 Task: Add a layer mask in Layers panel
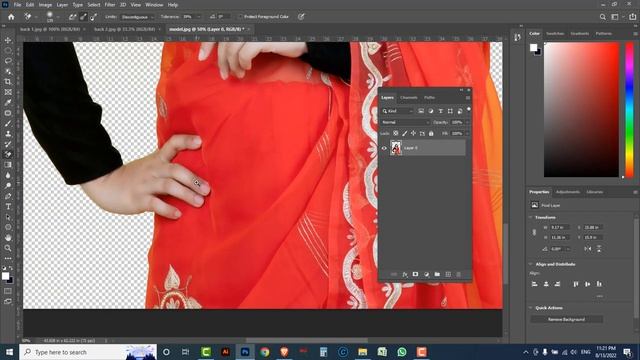[x=416, y=275]
